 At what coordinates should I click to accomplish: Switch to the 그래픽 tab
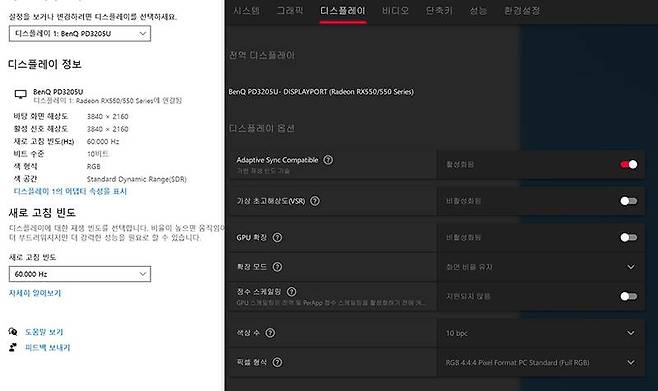pos(290,10)
